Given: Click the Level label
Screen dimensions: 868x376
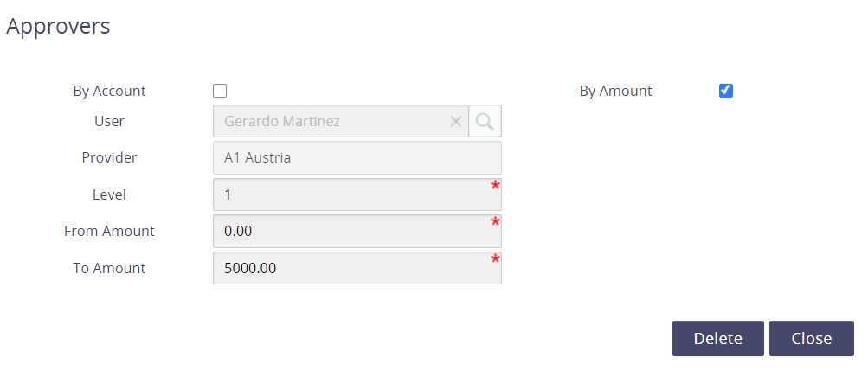Looking at the screenshot, I should [x=109, y=194].
